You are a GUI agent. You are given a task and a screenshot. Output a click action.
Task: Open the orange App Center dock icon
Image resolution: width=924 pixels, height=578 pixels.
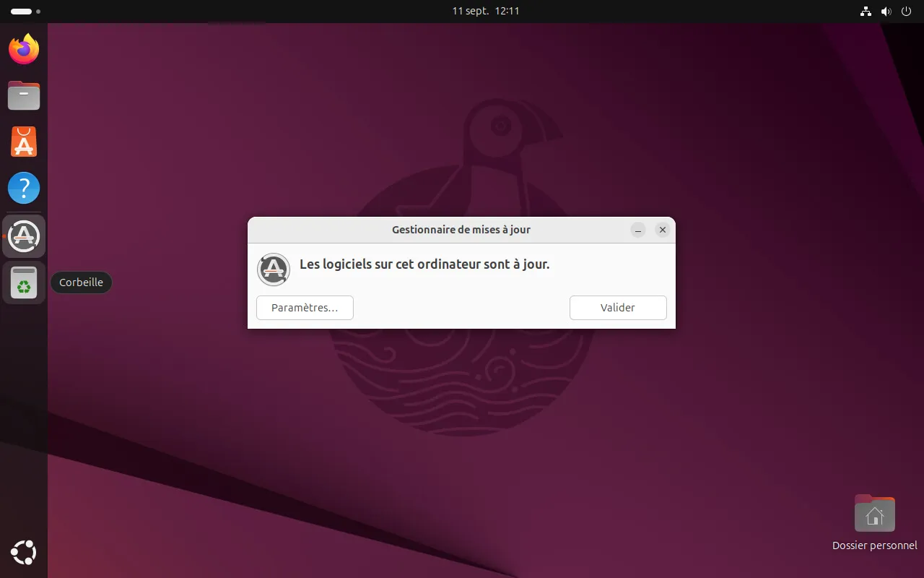(x=24, y=142)
